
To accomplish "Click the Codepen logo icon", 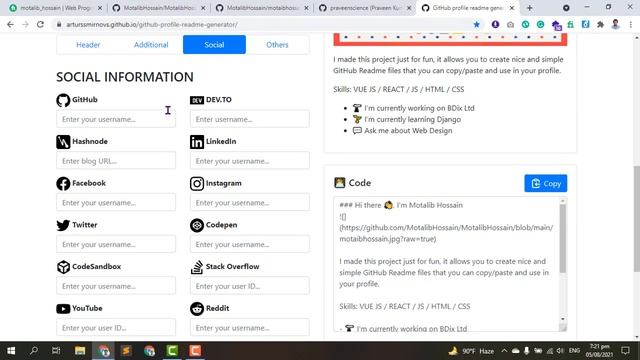I will pyautogui.click(x=197, y=225).
